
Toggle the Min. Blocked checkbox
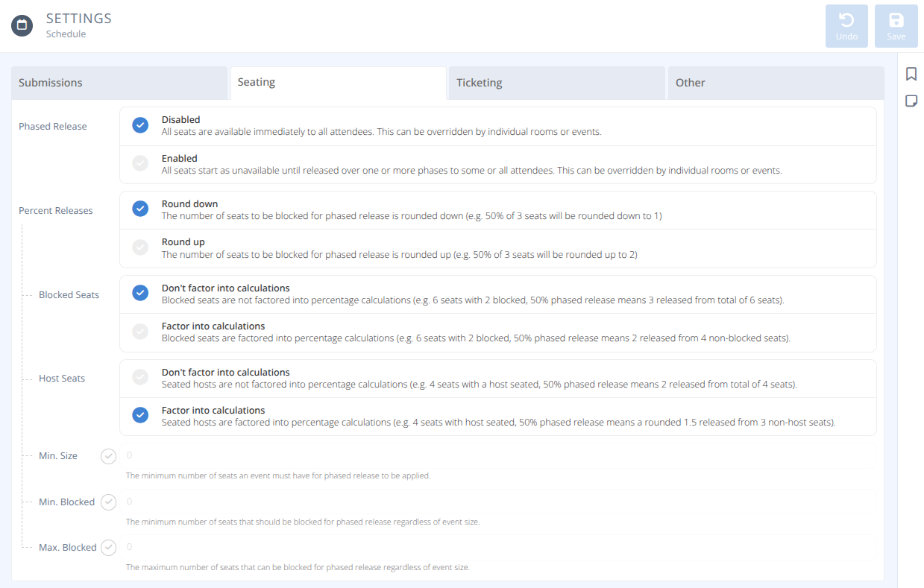pyautogui.click(x=108, y=502)
